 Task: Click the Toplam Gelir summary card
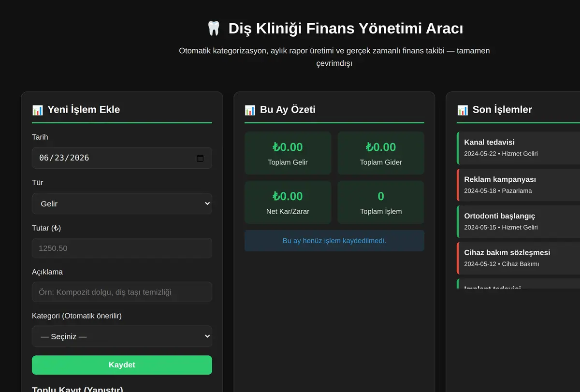click(x=288, y=153)
